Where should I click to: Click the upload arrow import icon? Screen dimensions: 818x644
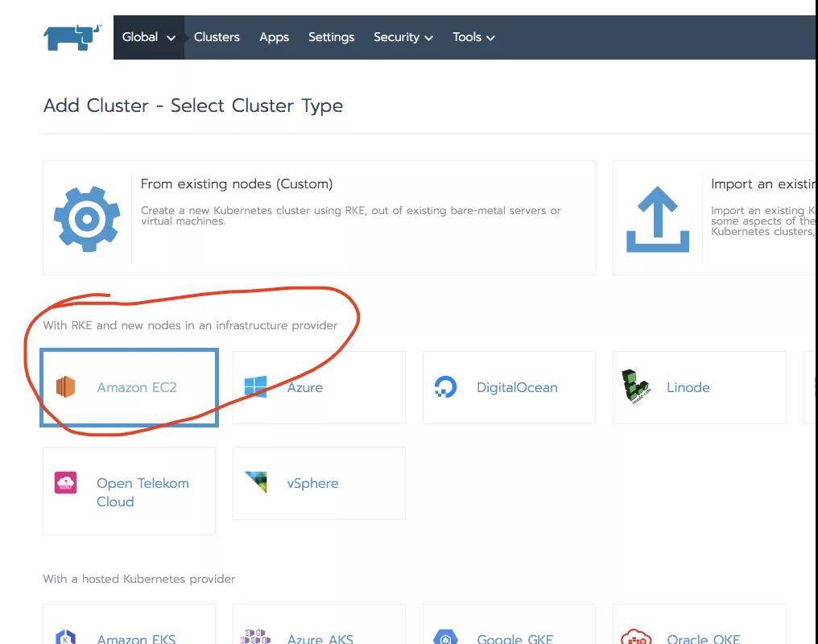657,219
